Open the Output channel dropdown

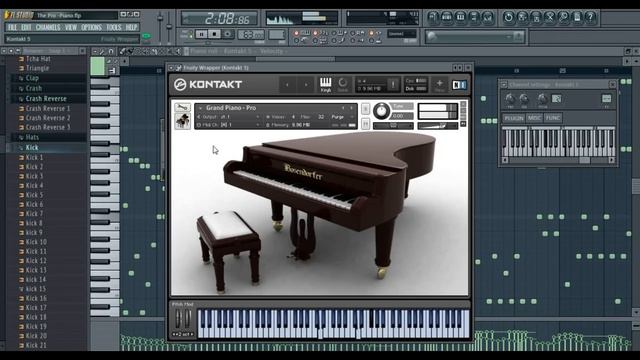click(258, 117)
